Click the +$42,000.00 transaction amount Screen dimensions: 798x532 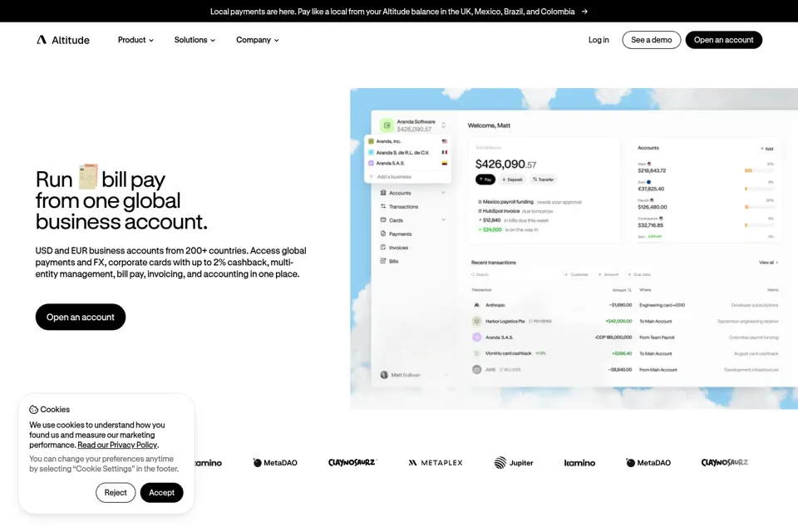[x=618, y=321]
